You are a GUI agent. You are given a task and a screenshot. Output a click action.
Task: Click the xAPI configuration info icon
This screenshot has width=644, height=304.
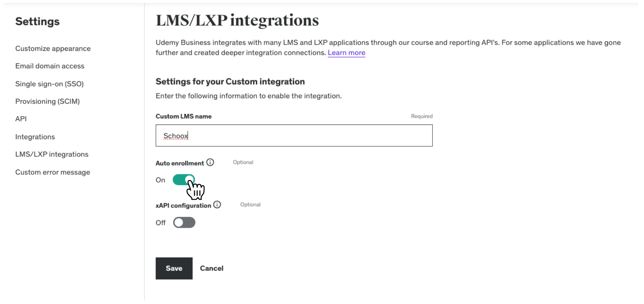click(x=217, y=205)
